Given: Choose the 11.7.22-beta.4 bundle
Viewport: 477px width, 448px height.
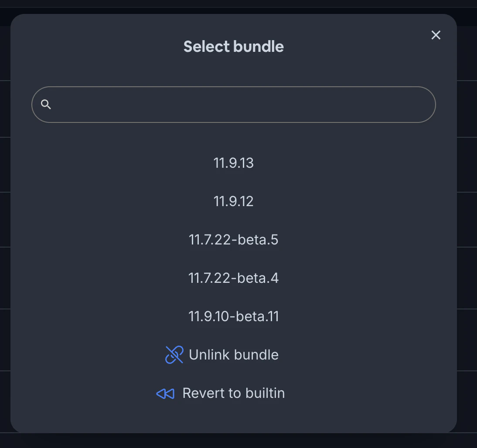Looking at the screenshot, I should [x=234, y=278].
